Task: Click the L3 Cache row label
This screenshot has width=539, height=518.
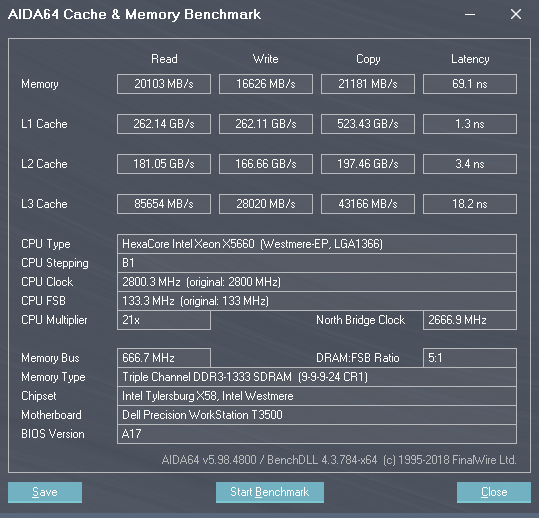Action: pyautogui.click(x=44, y=204)
